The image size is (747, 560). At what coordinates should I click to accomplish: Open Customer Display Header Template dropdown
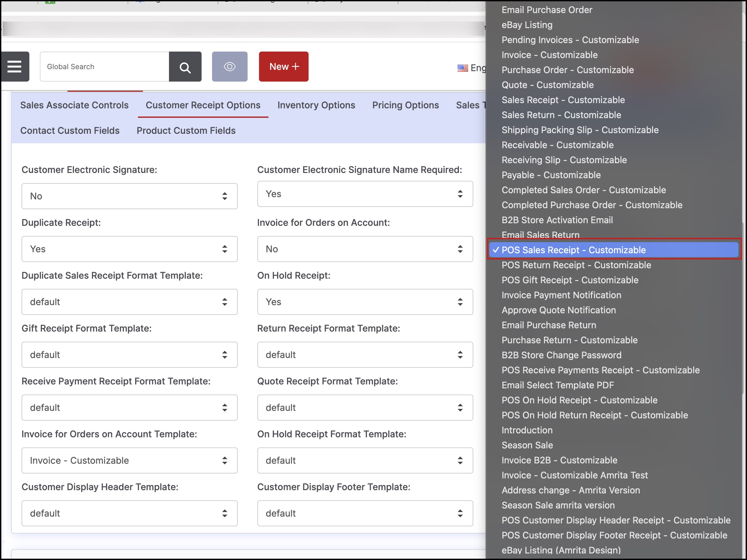[x=130, y=513]
